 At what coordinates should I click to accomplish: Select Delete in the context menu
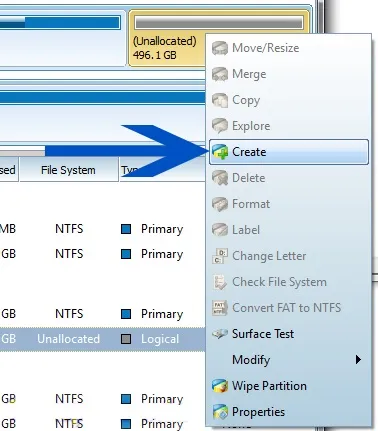[x=289, y=178]
